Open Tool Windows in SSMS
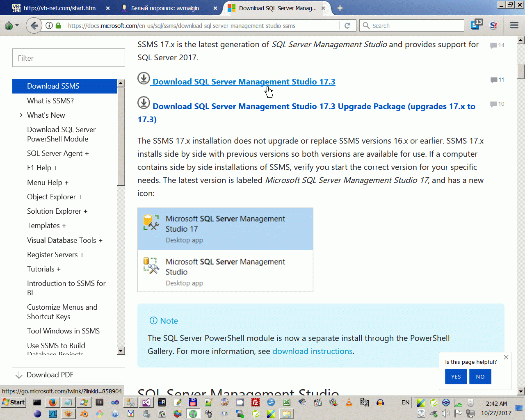Image resolution: width=525 pixels, height=420 pixels. 63,331
